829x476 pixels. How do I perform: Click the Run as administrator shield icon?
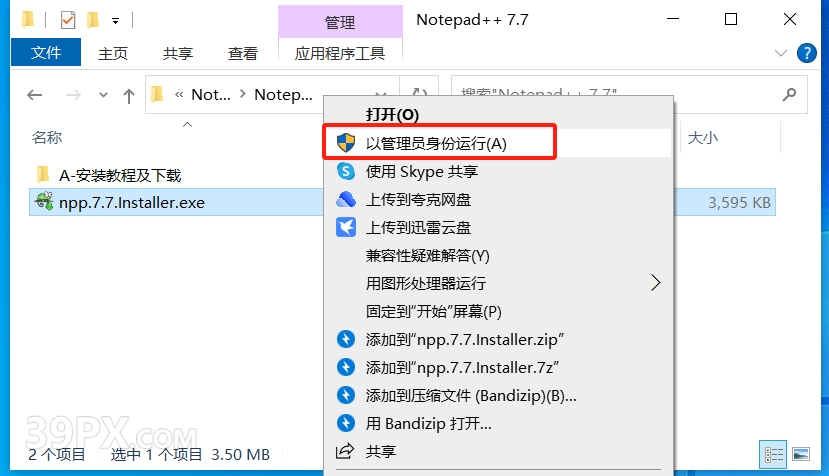coord(346,143)
